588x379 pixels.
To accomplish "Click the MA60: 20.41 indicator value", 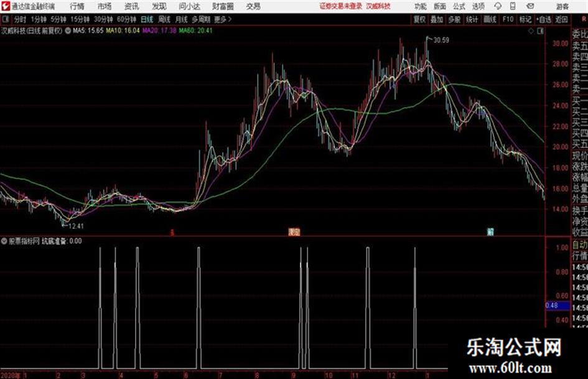I will coord(195,30).
